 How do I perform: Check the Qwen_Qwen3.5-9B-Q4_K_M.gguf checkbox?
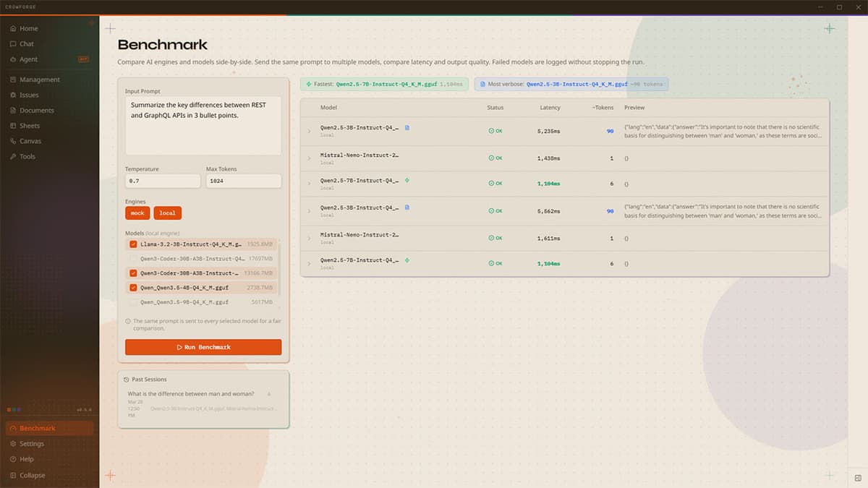[x=133, y=302]
